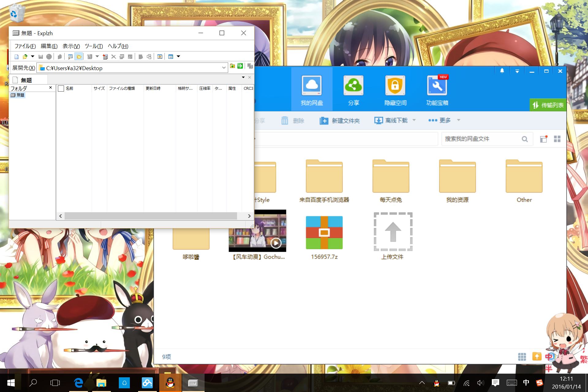This screenshot has width=588, height=392.
Task: Expand the extraction destination path dropdown
Action: (224, 68)
